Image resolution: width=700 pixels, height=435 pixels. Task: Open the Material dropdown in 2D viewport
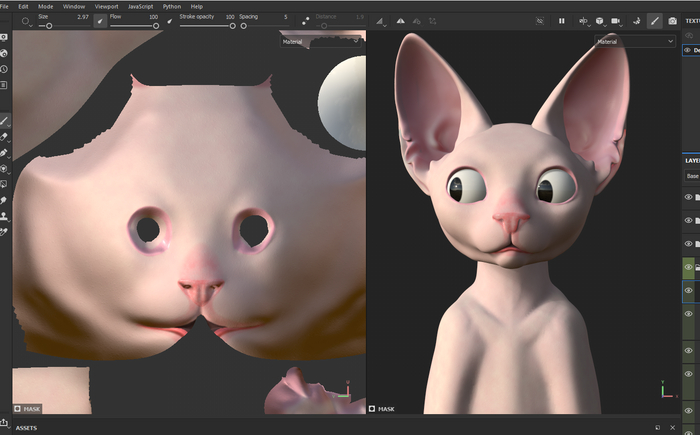[x=320, y=42]
